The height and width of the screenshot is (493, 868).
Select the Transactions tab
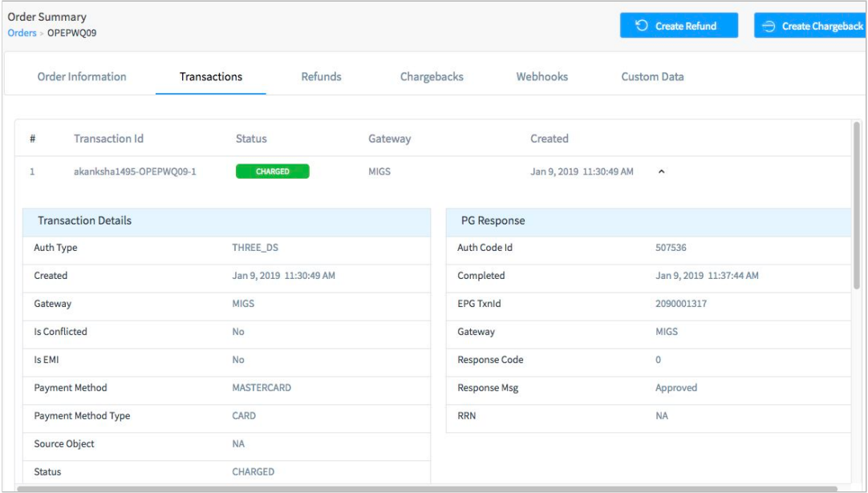pos(211,77)
